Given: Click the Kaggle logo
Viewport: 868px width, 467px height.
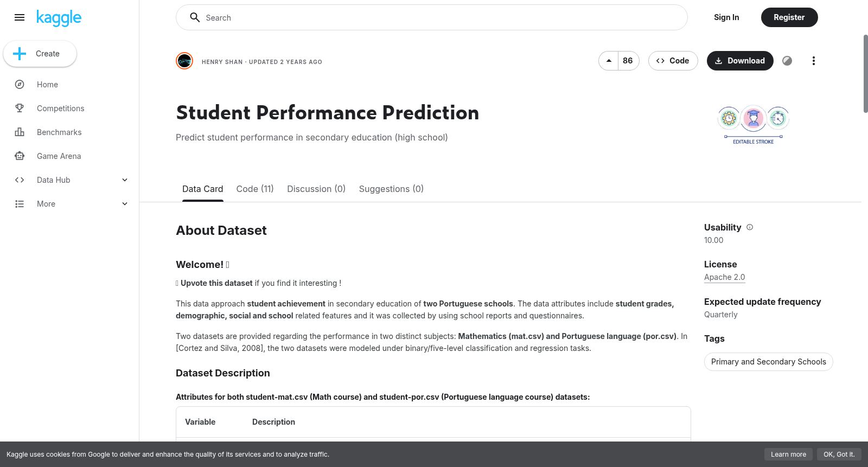Looking at the screenshot, I should point(59,18).
